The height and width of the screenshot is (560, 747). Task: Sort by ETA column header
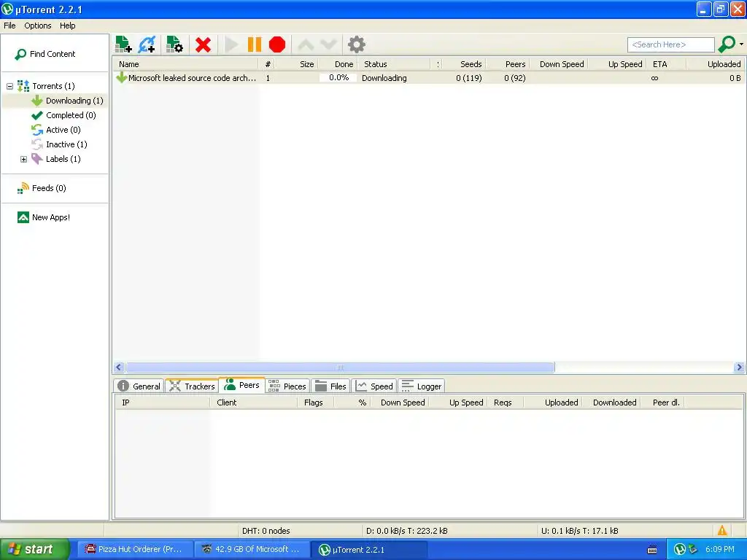pos(667,64)
